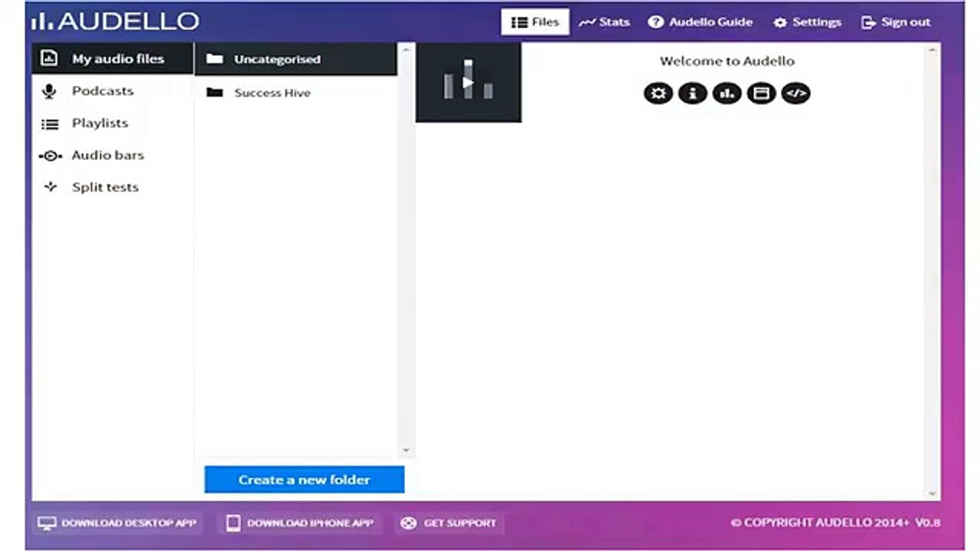The width and height of the screenshot is (980, 551).
Task: Switch to the Stats tab
Action: tap(604, 22)
